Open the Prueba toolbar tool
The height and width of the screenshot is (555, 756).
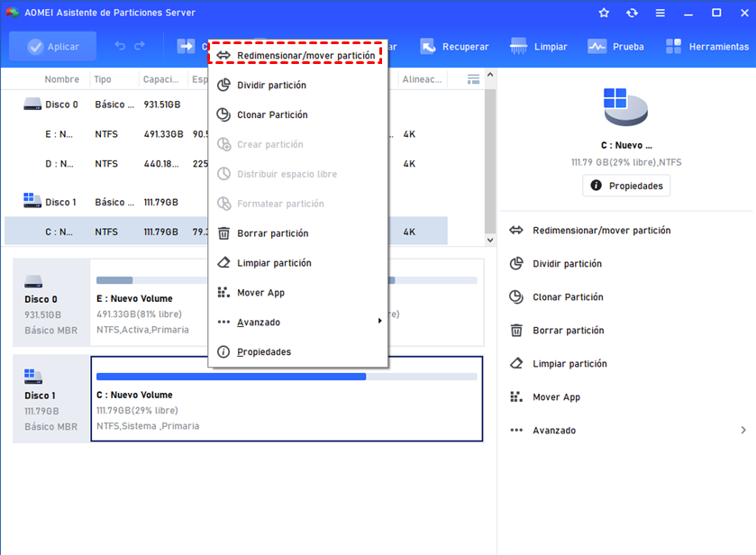(615, 47)
